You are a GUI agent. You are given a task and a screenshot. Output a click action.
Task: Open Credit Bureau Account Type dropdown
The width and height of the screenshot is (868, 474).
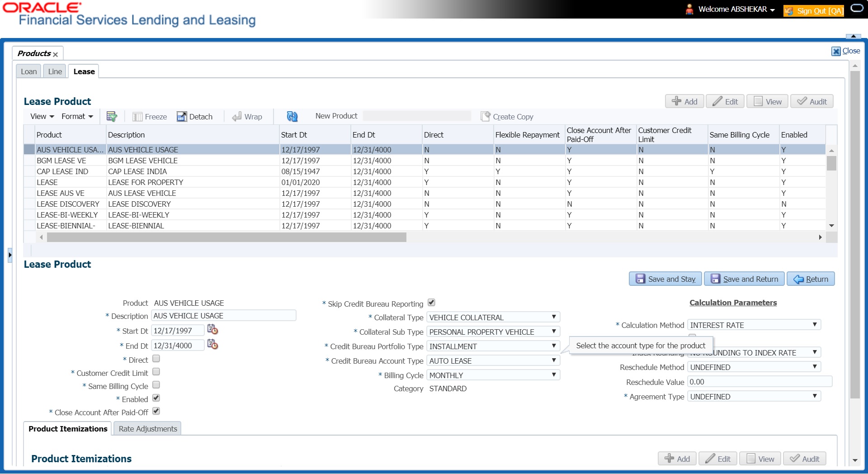coord(493,360)
